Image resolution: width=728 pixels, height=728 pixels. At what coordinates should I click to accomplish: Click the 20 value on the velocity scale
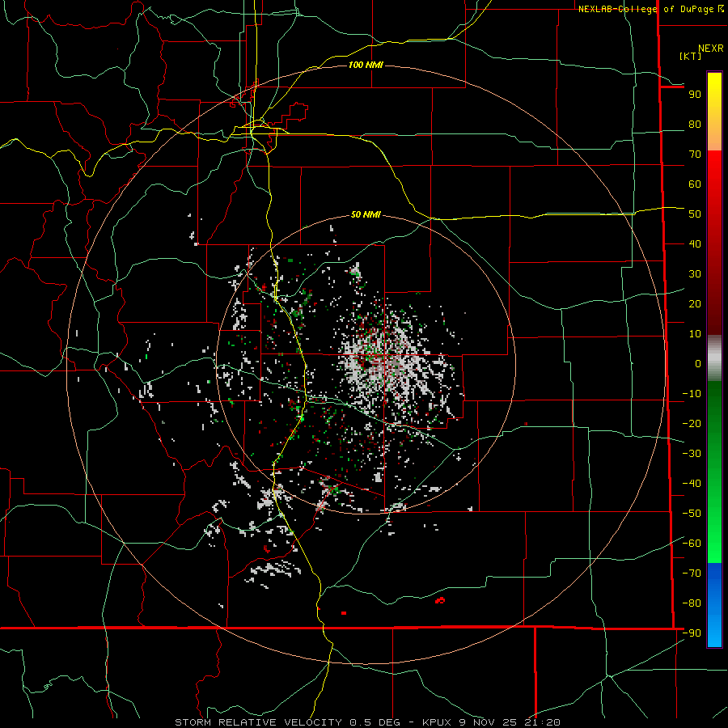tap(695, 303)
